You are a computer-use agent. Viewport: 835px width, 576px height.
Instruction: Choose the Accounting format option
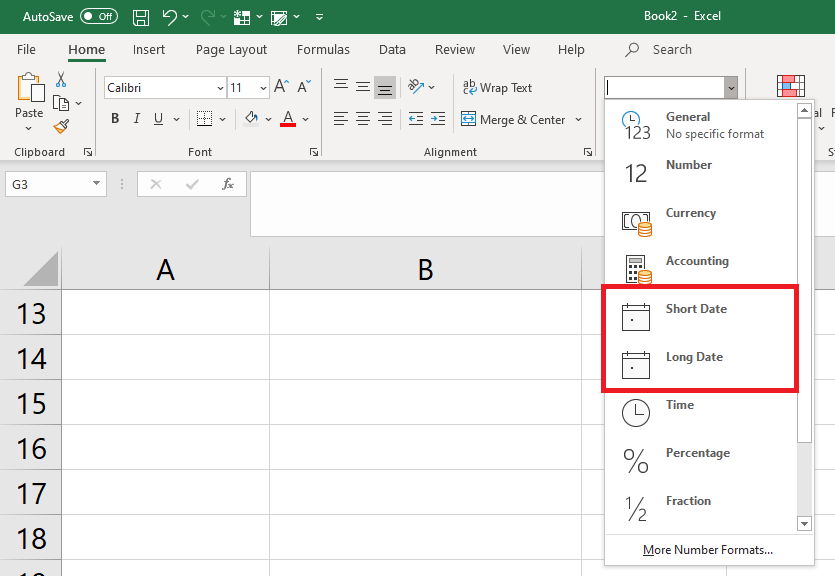[701, 268]
